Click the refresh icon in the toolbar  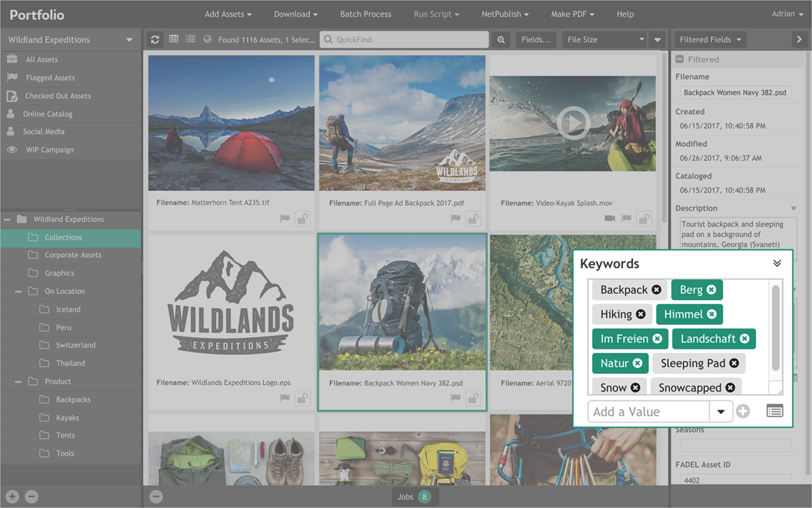point(155,40)
